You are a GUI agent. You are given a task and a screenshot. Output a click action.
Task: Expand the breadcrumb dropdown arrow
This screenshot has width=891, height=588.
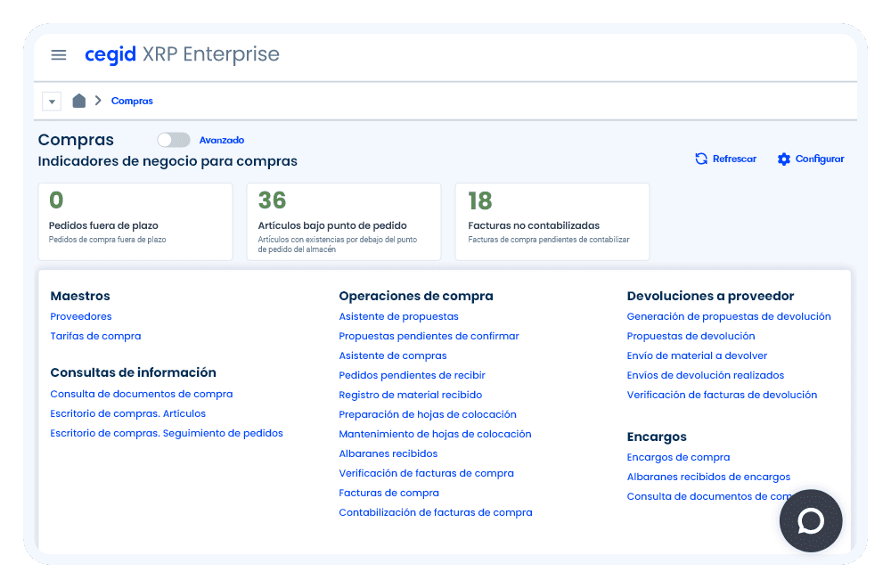(52, 102)
